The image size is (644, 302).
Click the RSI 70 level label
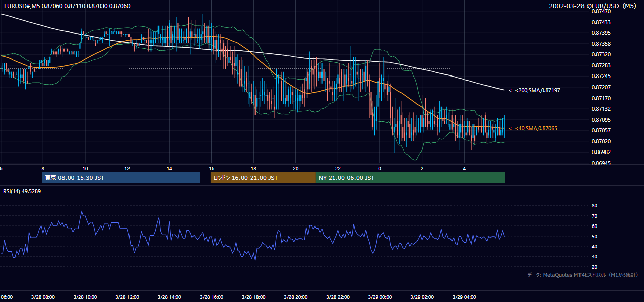[x=594, y=216]
